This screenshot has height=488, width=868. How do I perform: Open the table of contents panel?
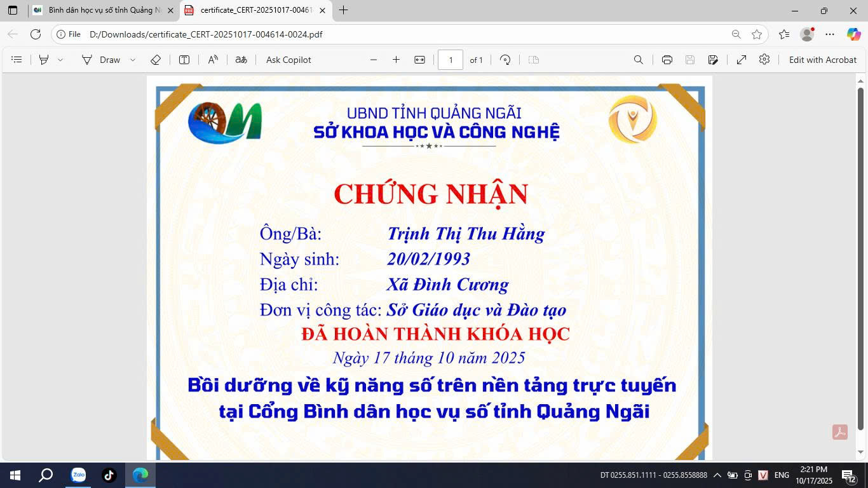[x=17, y=60]
